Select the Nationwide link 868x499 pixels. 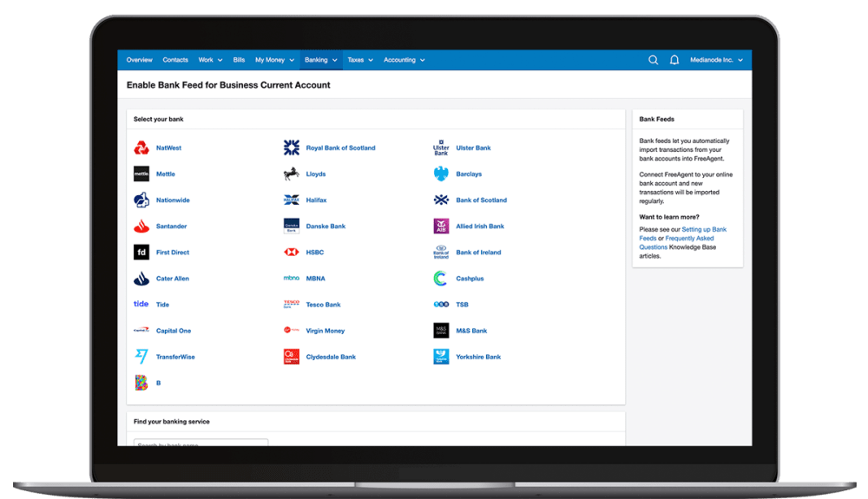point(173,200)
